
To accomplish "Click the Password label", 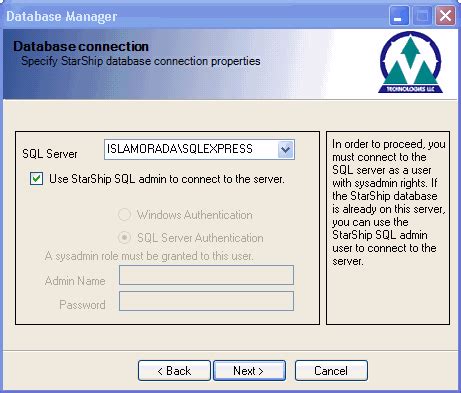I will tap(82, 305).
